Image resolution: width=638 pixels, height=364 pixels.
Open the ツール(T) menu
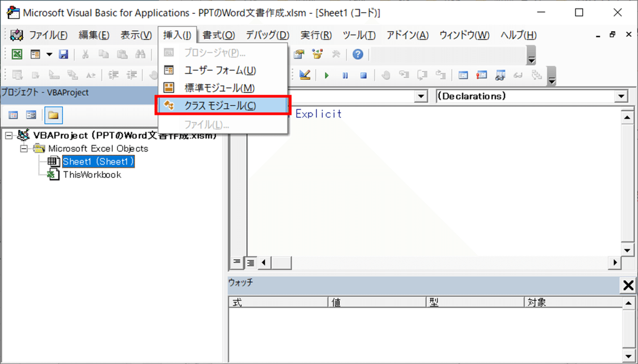(x=359, y=36)
